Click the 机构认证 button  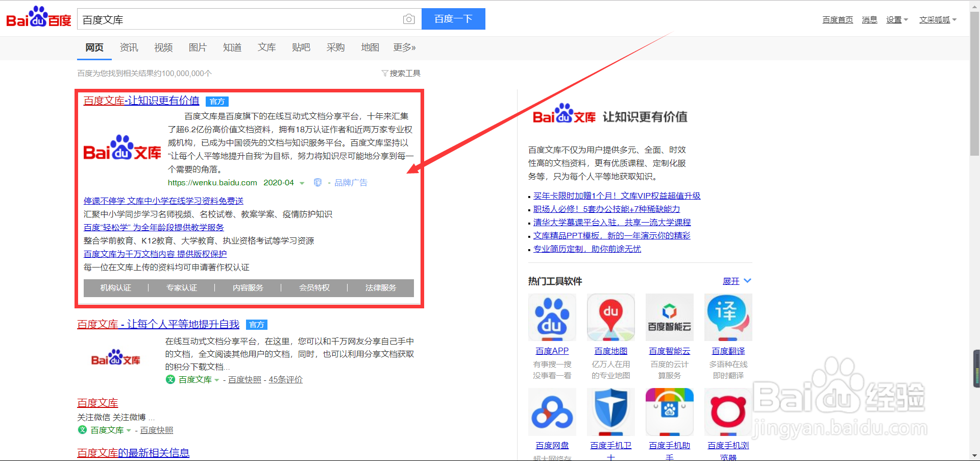coord(116,288)
